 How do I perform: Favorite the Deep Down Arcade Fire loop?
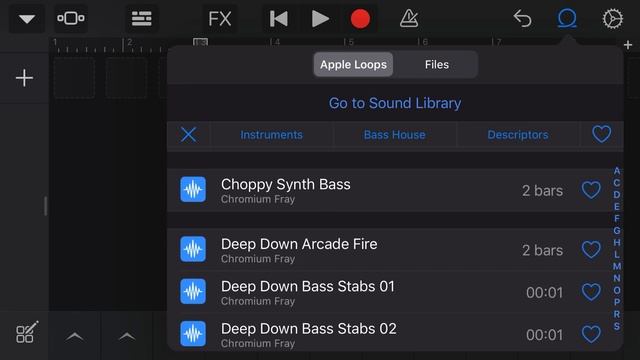click(591, 250)
